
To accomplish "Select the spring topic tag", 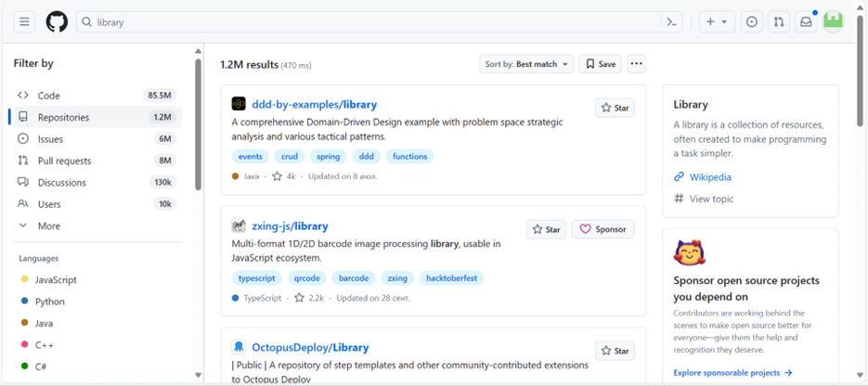I will [329, 157].
